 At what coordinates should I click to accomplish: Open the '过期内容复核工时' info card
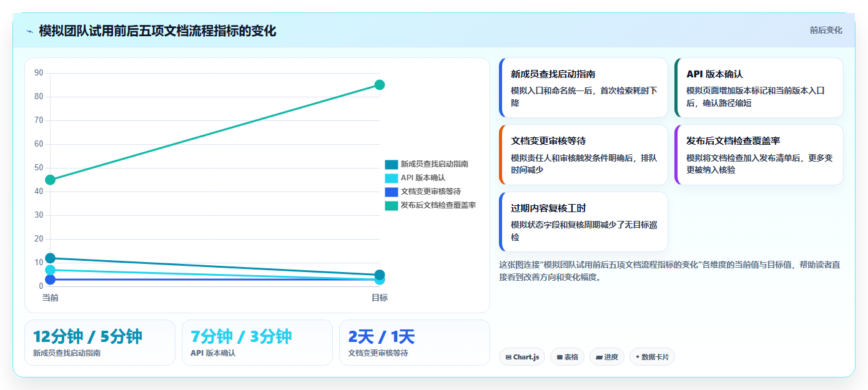(584, 222)
